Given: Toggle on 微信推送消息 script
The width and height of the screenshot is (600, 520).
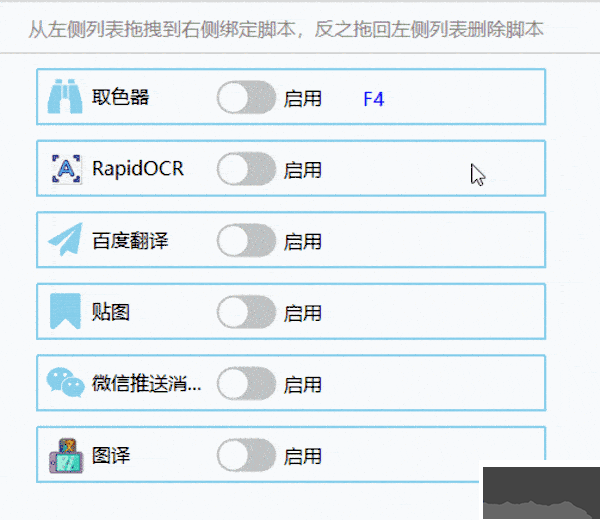Looking at the screenshot, I should point(246,384).
